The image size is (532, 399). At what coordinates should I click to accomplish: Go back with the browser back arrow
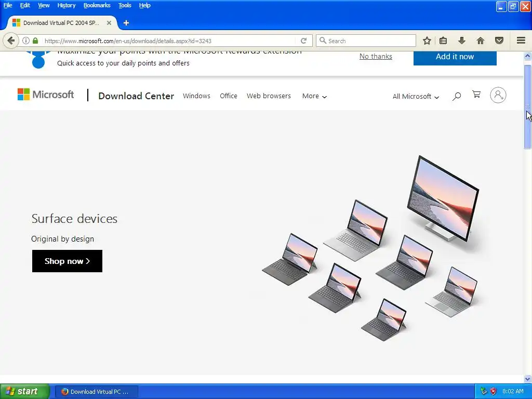coord(11,41)
